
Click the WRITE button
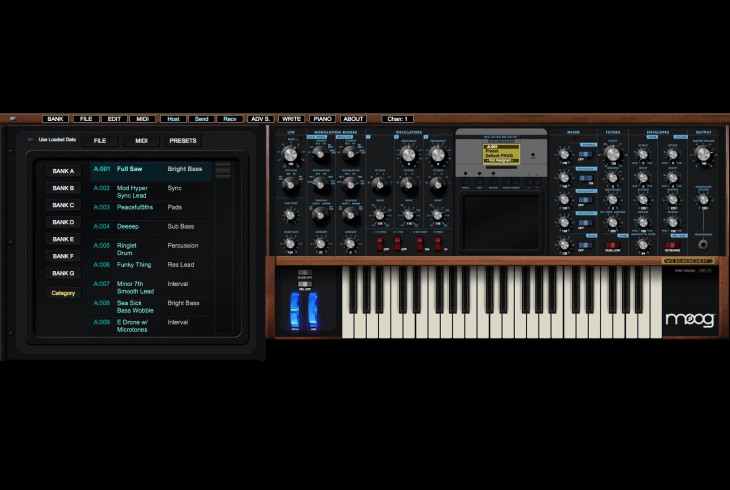pyautogui.click(x=291, y=119)
